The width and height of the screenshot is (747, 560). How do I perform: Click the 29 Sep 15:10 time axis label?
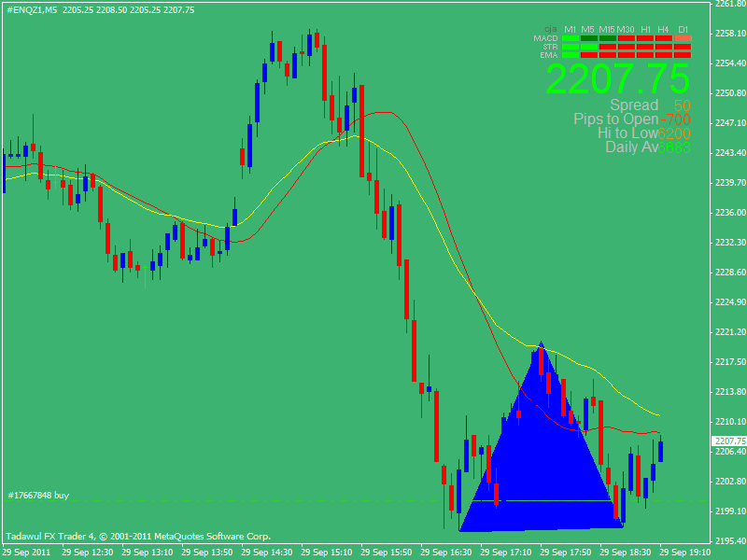(330, 553)
